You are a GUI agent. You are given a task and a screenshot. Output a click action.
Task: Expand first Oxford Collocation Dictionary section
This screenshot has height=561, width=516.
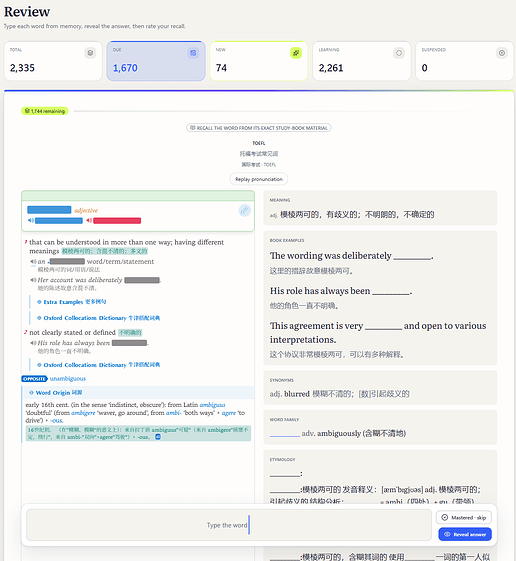(98, 318)
